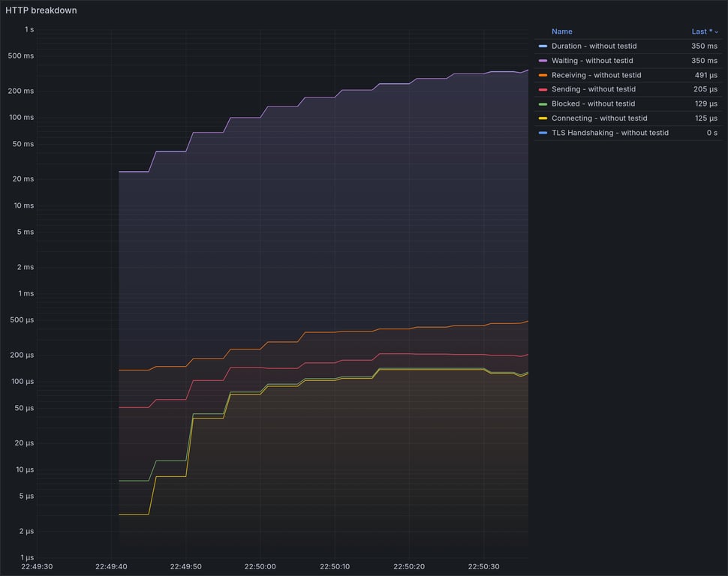Click the 350 ms value for Duration
This screenshot has width=728, height=576.
(704, 46)
